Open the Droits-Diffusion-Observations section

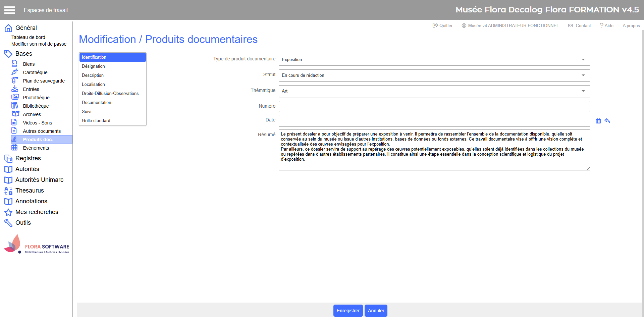tap(110, 94)
